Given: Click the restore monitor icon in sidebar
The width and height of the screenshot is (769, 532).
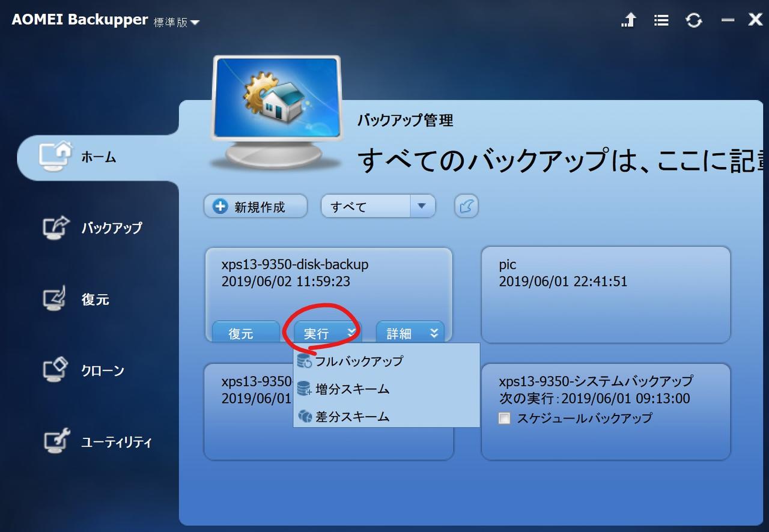Looking at the screenshot, I should click(x=55, y=299).
